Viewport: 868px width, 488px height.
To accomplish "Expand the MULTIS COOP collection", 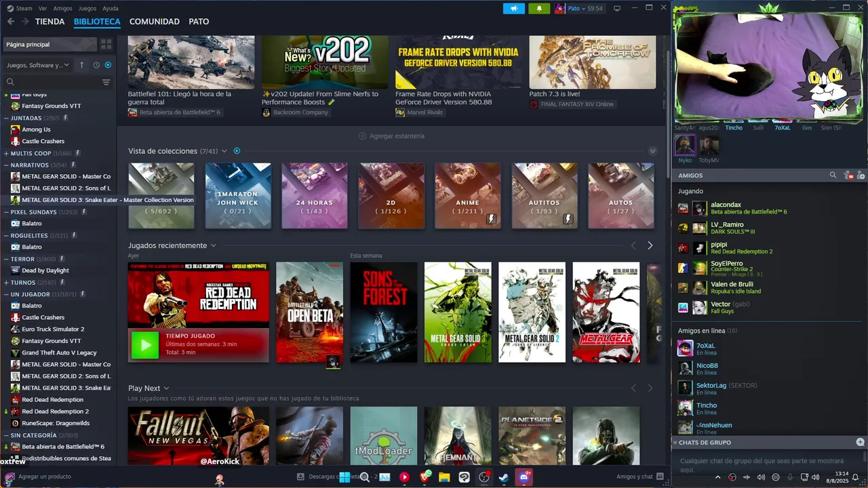I will tap(6, 153).
